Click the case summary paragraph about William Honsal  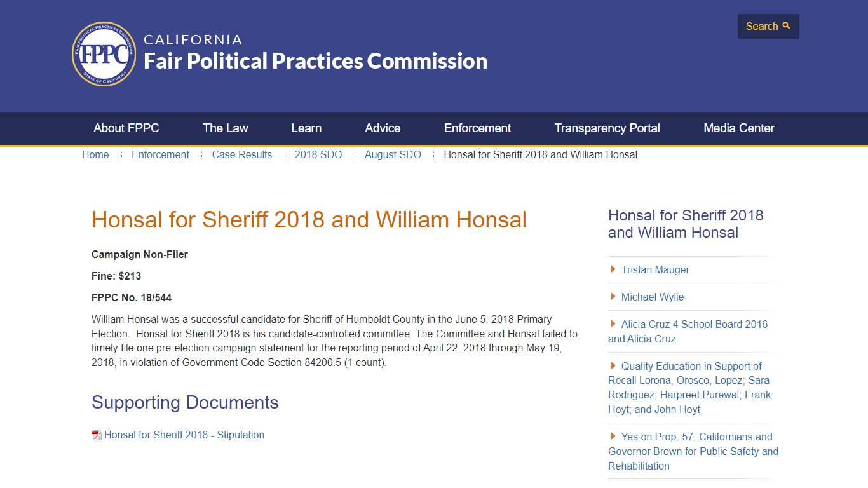click(x=335, y=341)
